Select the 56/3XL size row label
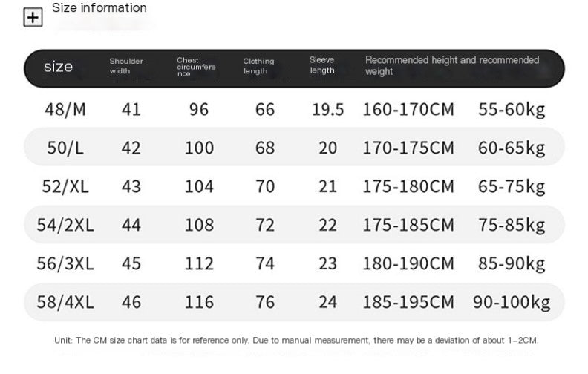 point(65,263)
